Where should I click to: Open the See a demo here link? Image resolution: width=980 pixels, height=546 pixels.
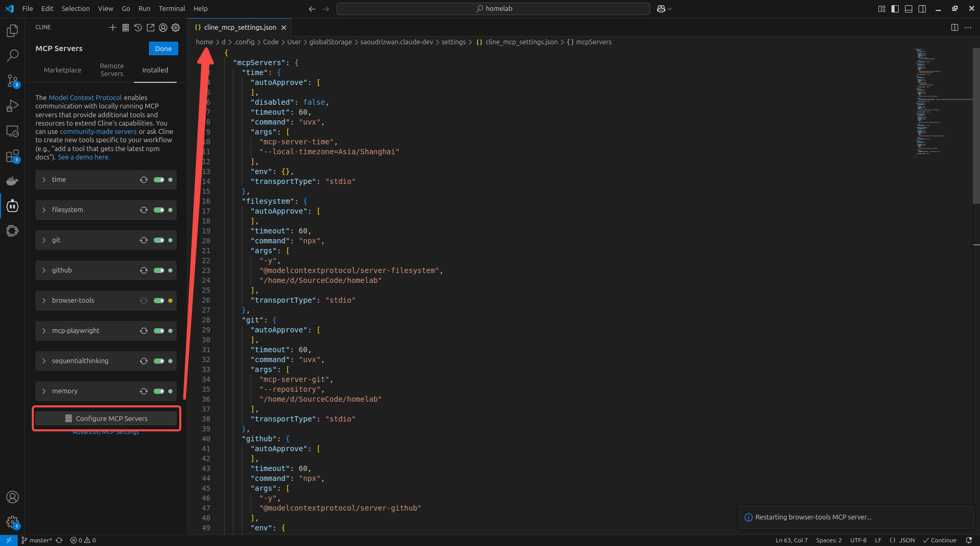(x=84, y=157)
